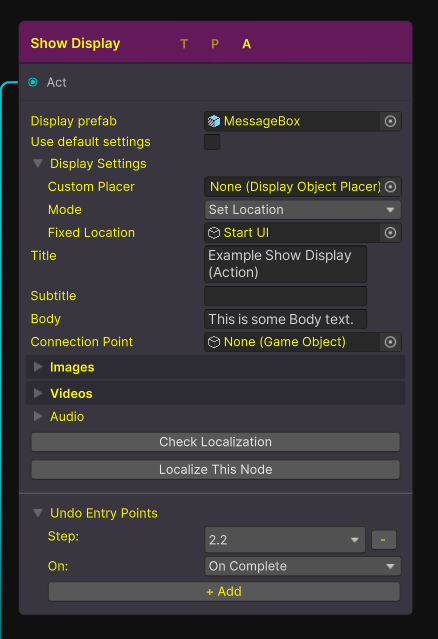This screenshot has height=639, width=438.
Task: Open the Step dropdown showing 2.2
Action: (285, 540)
